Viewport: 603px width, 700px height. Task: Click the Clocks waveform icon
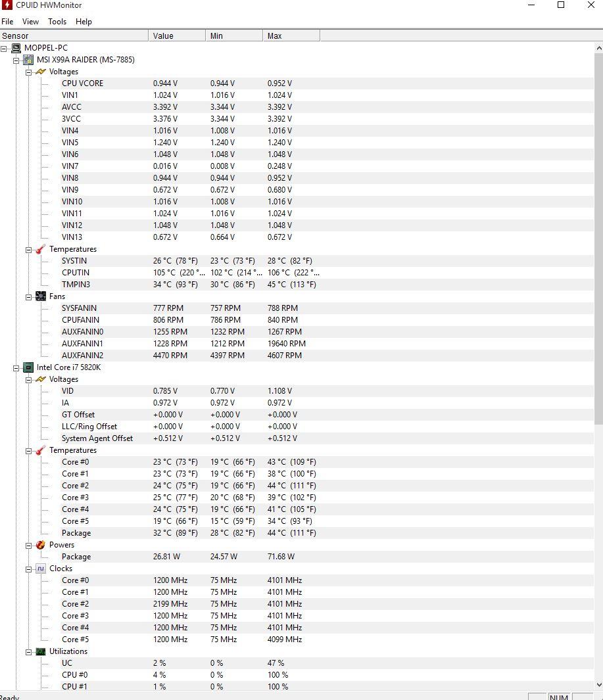[x=41, y=569]
